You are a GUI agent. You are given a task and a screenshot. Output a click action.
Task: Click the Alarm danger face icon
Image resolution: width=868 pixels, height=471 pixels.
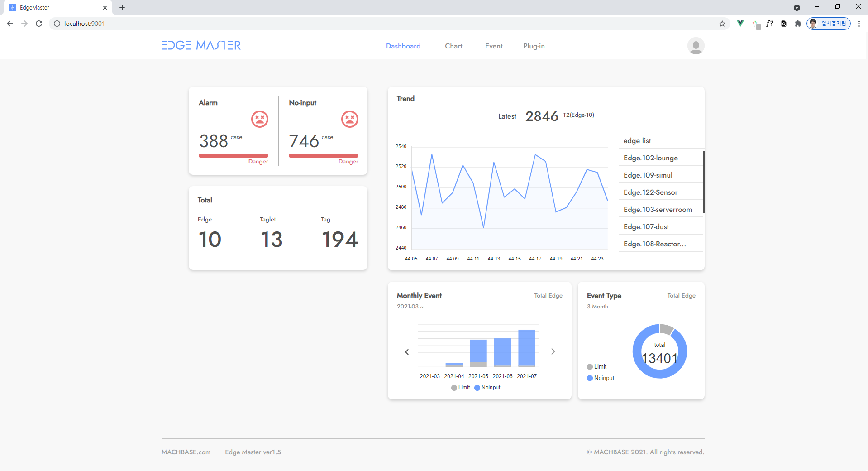click(260, 119)
